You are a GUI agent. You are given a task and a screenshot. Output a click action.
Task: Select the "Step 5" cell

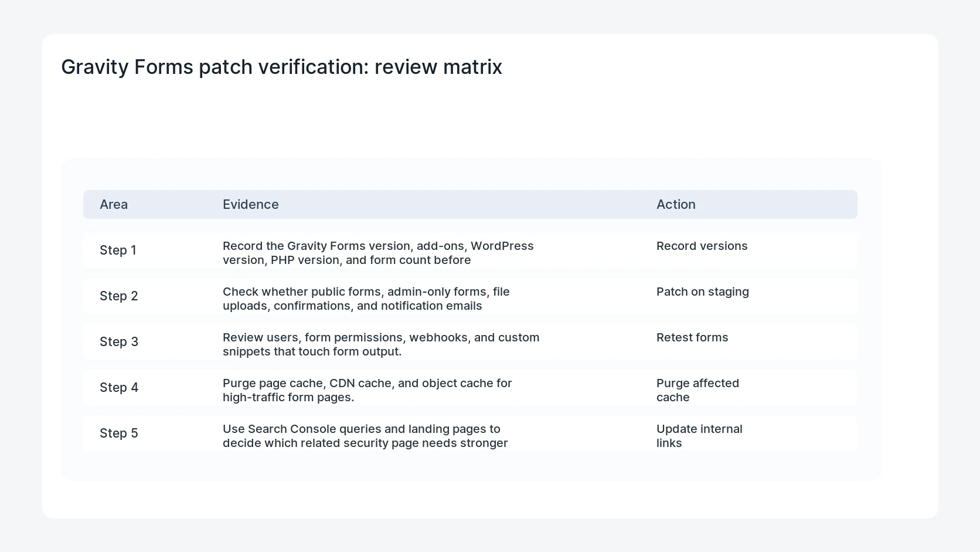tap(119, 433)
